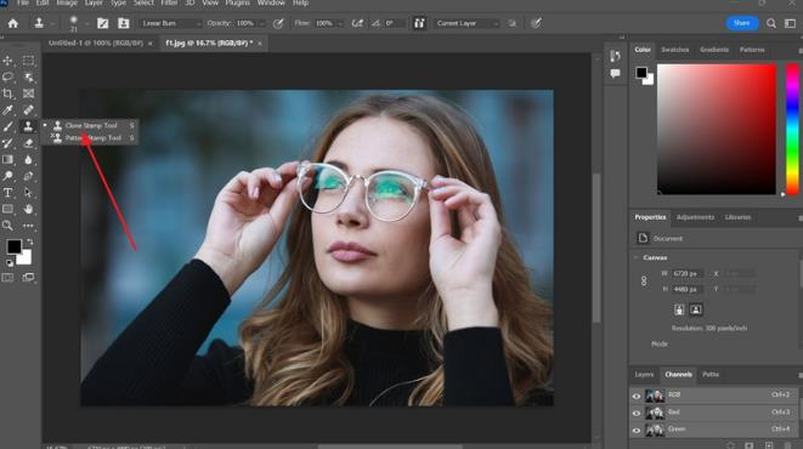Toggle the Clone Source panel icon

(x=123, y=24)
